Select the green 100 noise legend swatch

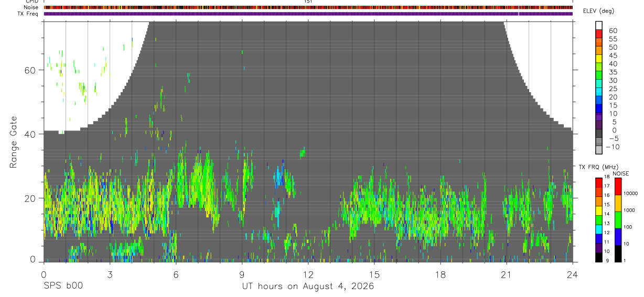[x=617, y=220]
